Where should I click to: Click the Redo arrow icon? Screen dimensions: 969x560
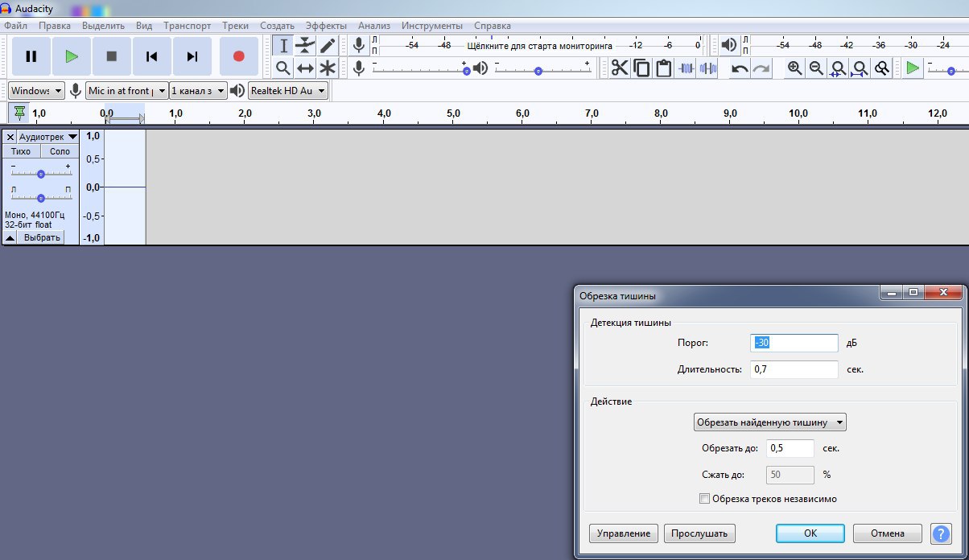761,68
